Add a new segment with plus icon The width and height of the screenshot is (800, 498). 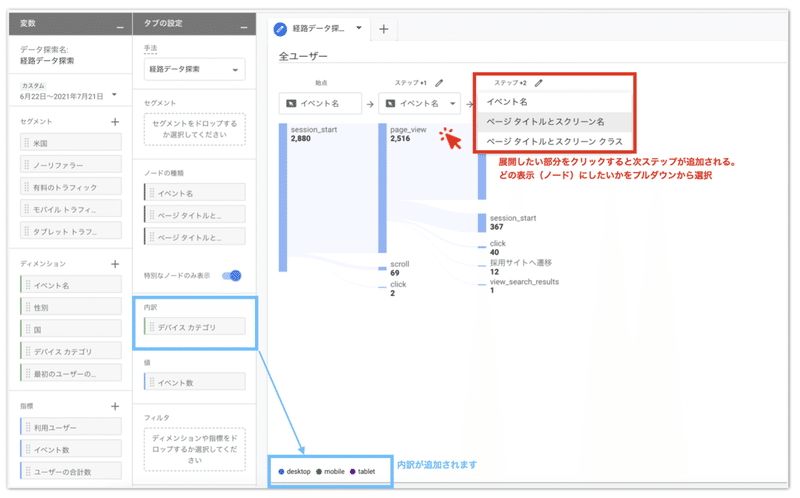pos(115,121)
